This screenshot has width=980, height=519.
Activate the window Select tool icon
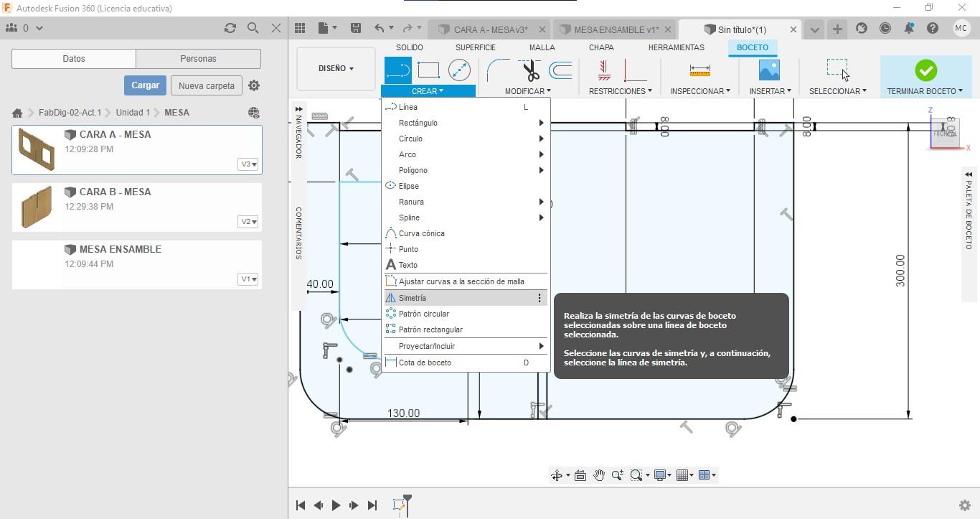pos(837,70)
